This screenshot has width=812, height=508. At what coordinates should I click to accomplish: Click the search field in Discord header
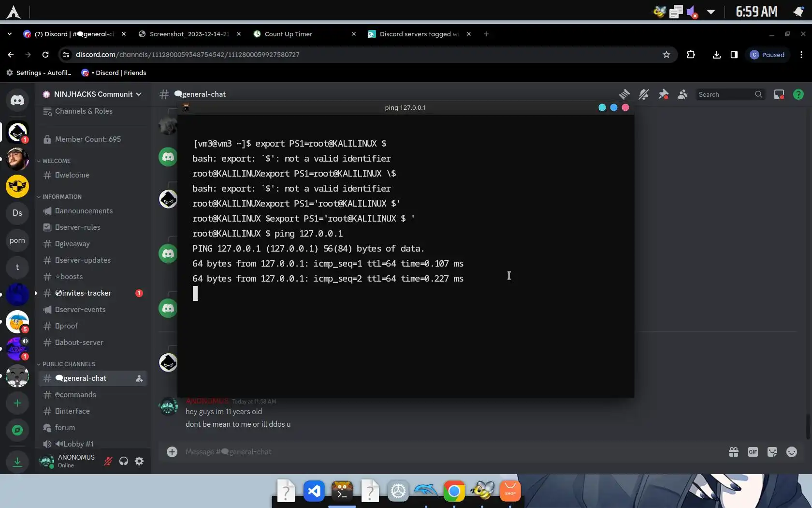[x=730, y=94]
